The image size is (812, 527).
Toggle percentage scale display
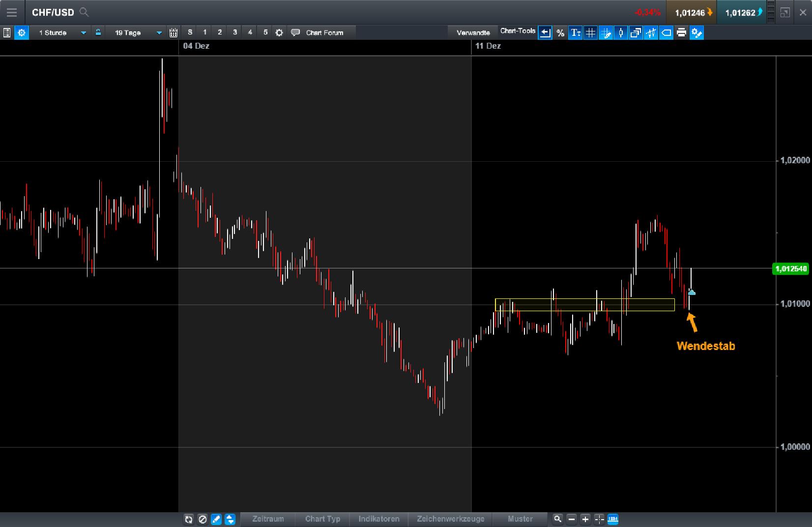(x=560, y=33)
